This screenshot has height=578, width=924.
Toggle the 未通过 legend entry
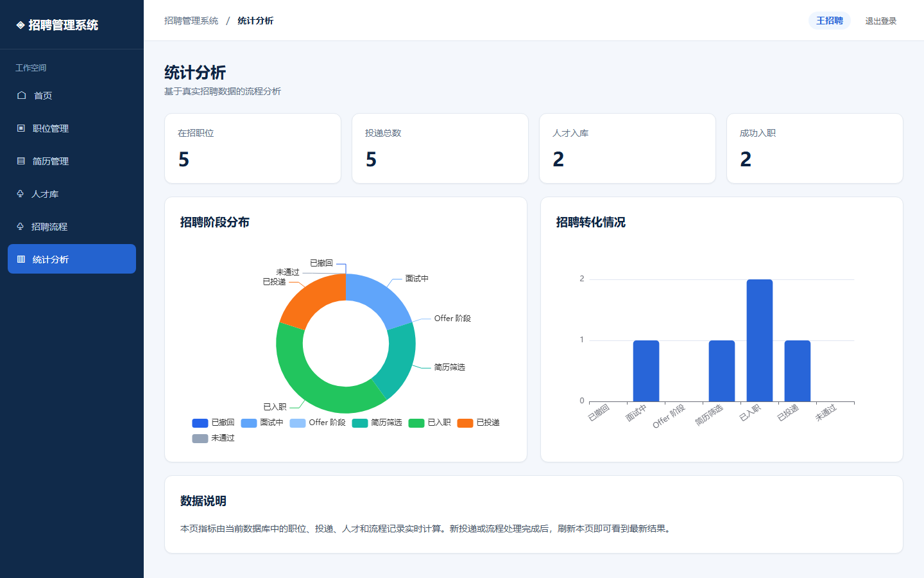pos(213,438)
